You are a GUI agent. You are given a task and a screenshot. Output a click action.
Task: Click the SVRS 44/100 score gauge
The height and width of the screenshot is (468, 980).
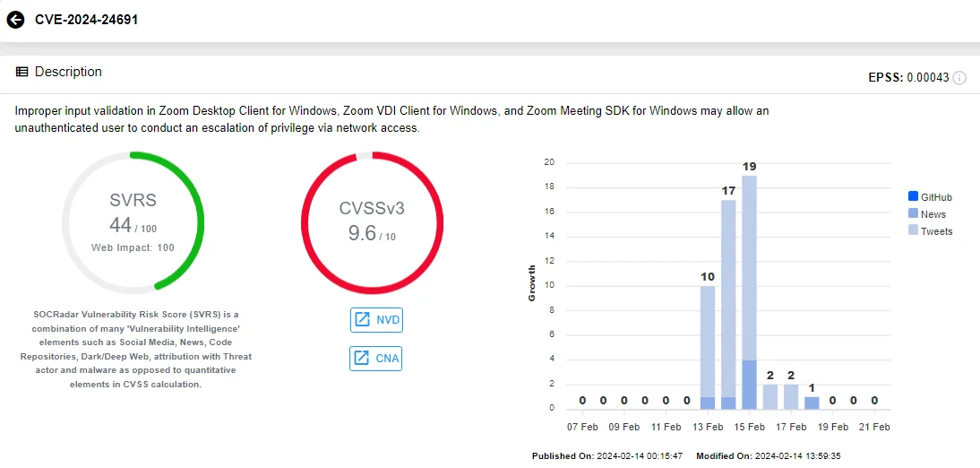pyautogui.click(x=133, y=222)
